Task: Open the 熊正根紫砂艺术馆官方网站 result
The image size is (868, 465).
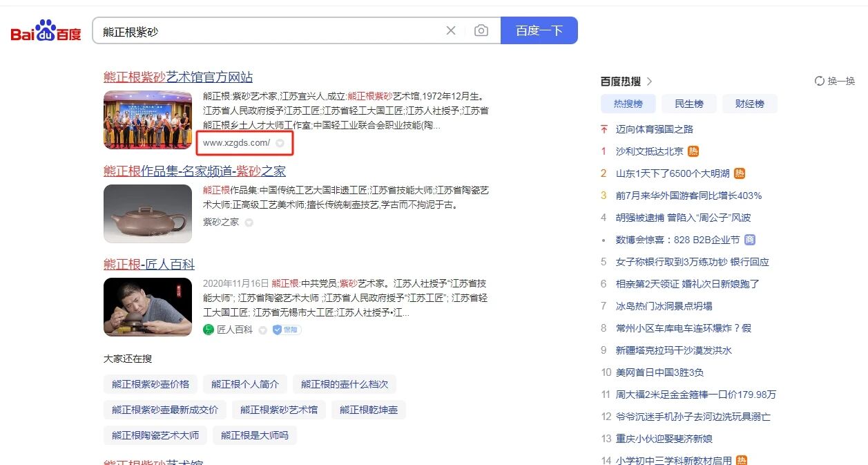Action: point(178,77)
